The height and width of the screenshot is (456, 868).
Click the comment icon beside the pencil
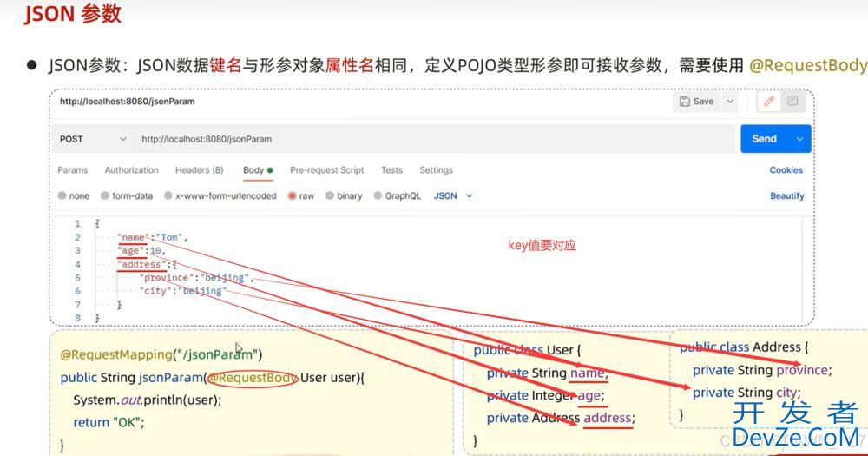pos(792,101)
